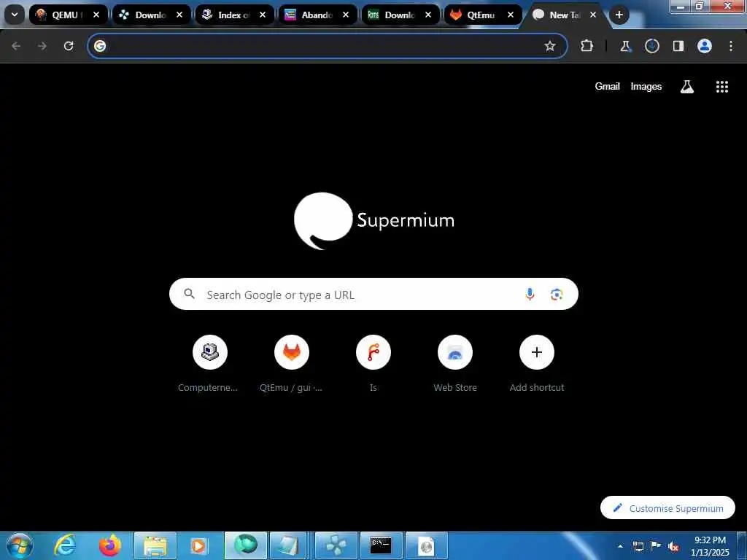Click Add shortcut

click(536, 365)
